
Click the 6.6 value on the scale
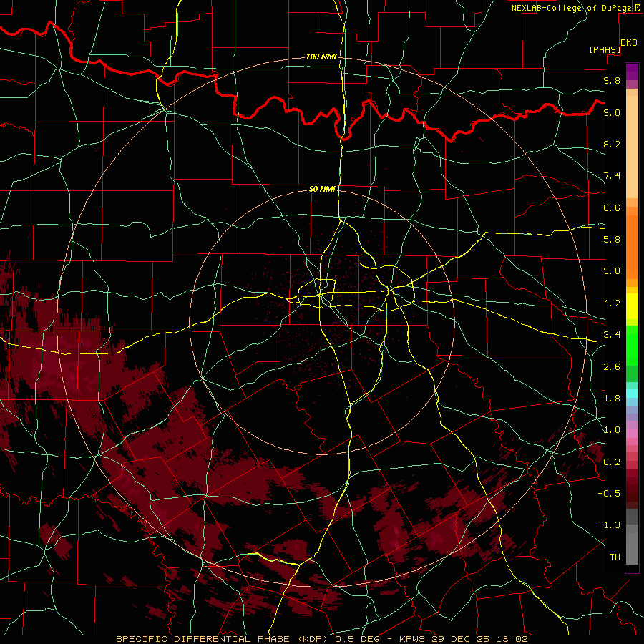(612, 208)
